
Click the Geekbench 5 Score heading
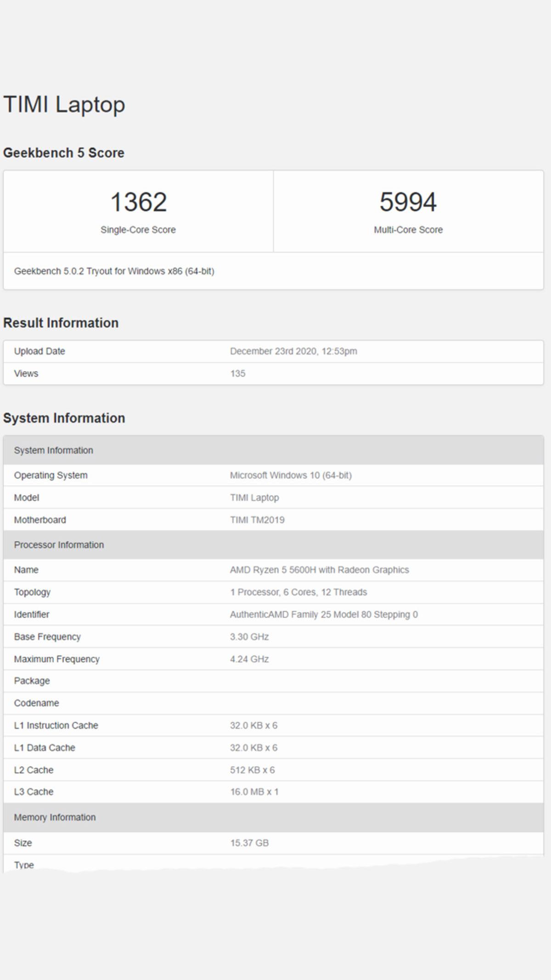pyautogui.click(x=64, y=153)
